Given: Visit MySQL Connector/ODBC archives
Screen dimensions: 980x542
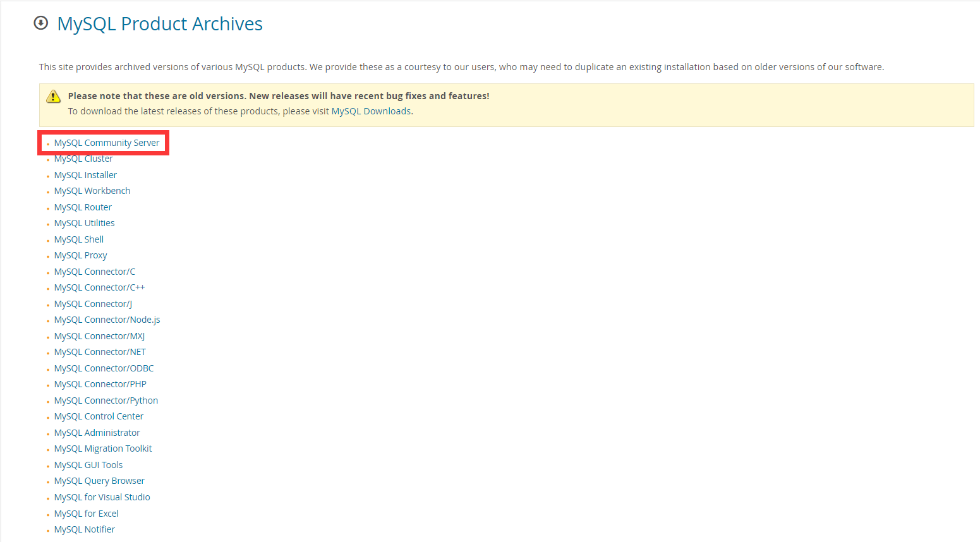Looking at the screenshot, I should tap(104, 368).
